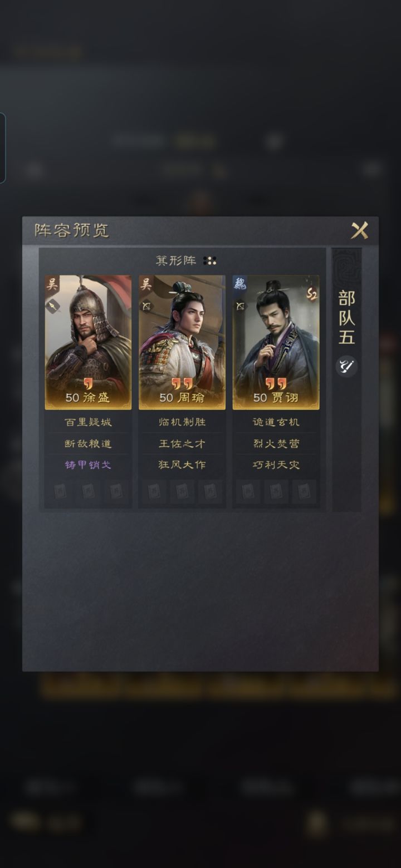Select the 狂风大作 skill of 周瑜
This screenshot has width=401, height=868.
(x=182, y=465)
